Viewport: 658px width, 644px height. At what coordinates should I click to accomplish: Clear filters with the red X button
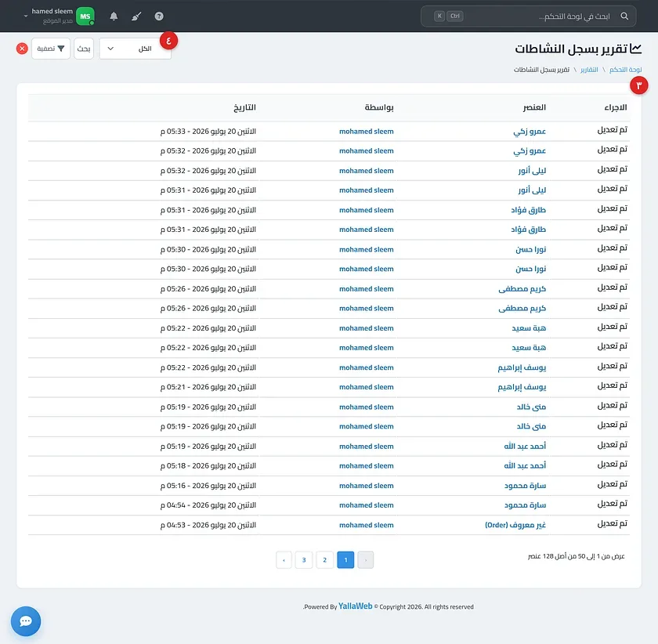pos(22,49)
